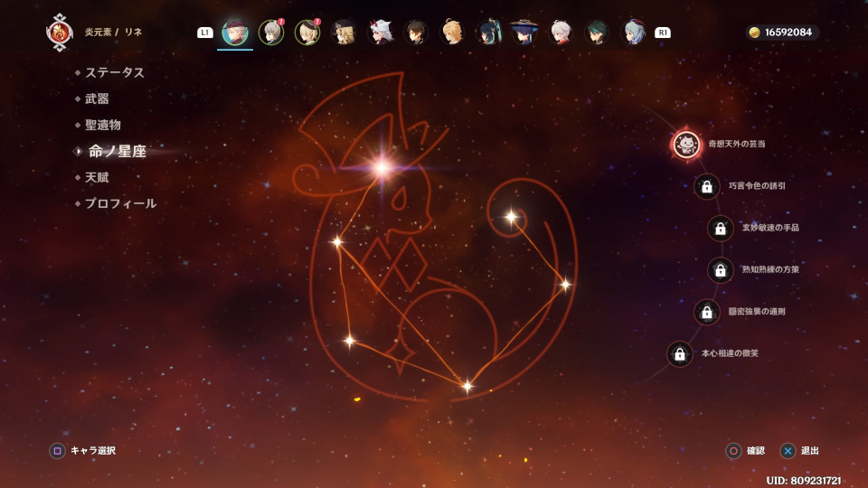Image resolution: width=868 pixels, height=488 pixels.
Task: Select the locked 隠密独策の通則 constellation icon
Action: 707,312
